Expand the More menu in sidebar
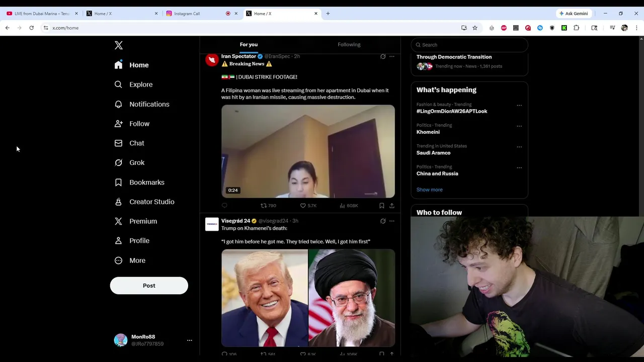 130,260
